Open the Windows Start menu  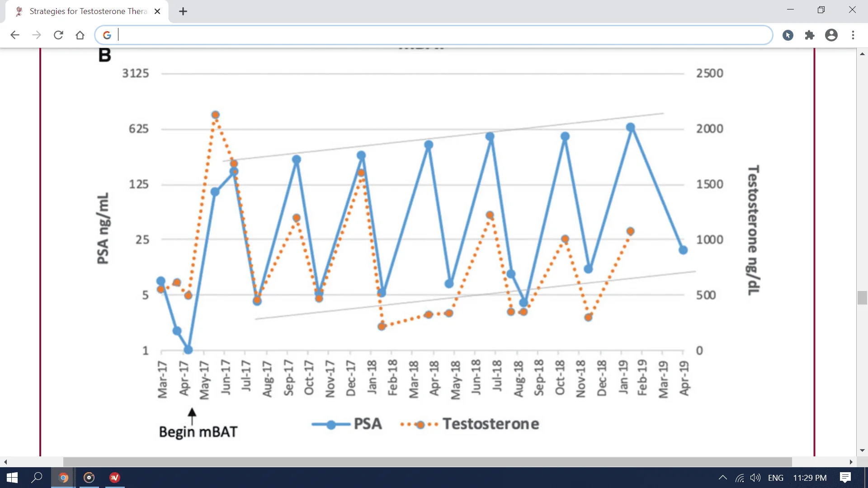12,478
